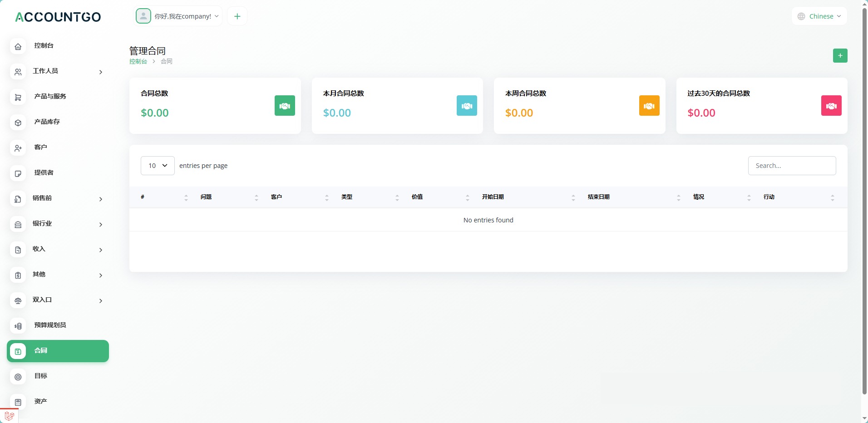Click the user avatar in the company greeting
The height and width of the screenshot is (423, 868).
click(x=143, y=16)
